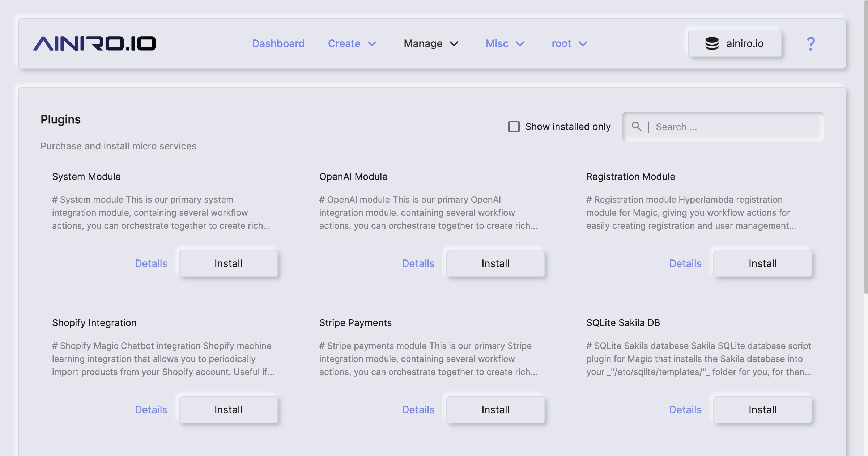868x456 pixels.
Task: View Details of Registration Module
Action: (685, 263)
